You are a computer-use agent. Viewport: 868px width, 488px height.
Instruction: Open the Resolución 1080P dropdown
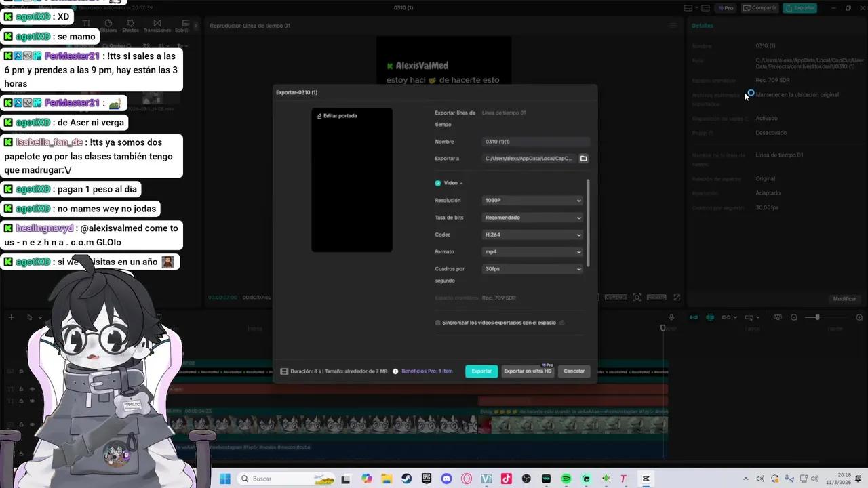[x=533, y=201]
